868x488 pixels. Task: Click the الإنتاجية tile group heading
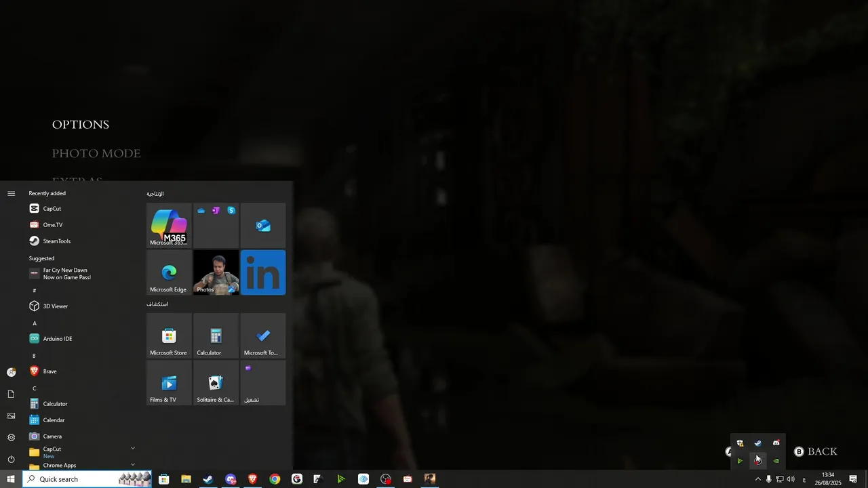(155, 194)
